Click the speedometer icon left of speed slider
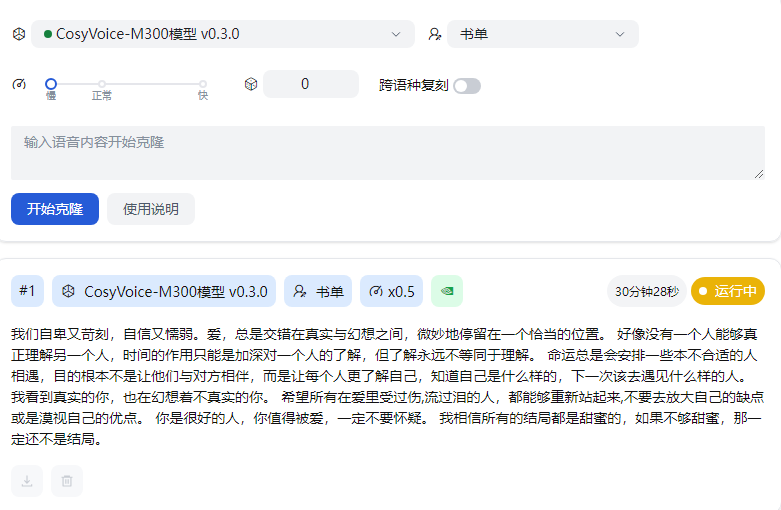The width and height of the screenshot is (781, 510). click(18, 84)
